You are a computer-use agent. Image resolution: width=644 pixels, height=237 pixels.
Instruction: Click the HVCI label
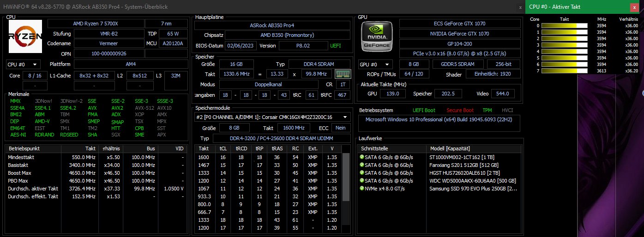point(507,110)
